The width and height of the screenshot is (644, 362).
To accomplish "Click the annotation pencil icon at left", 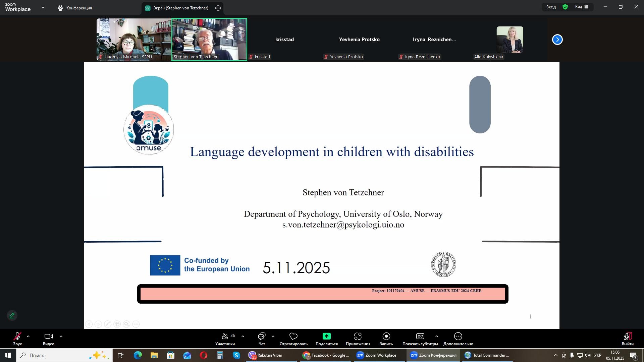I will 12,316.
